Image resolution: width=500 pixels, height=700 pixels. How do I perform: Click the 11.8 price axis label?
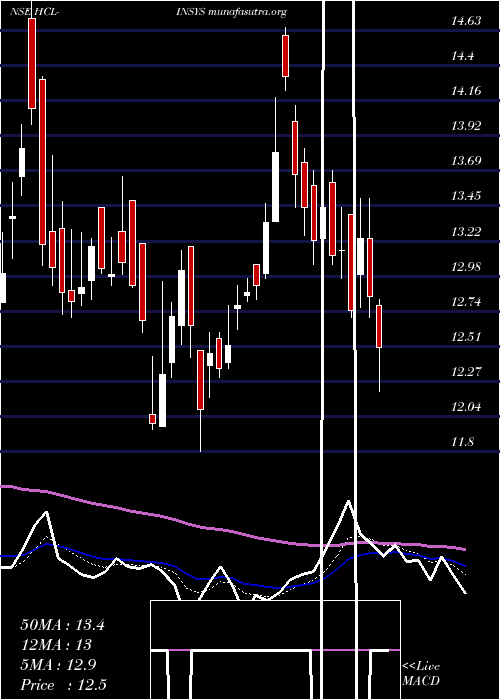[x=462, y=442]
